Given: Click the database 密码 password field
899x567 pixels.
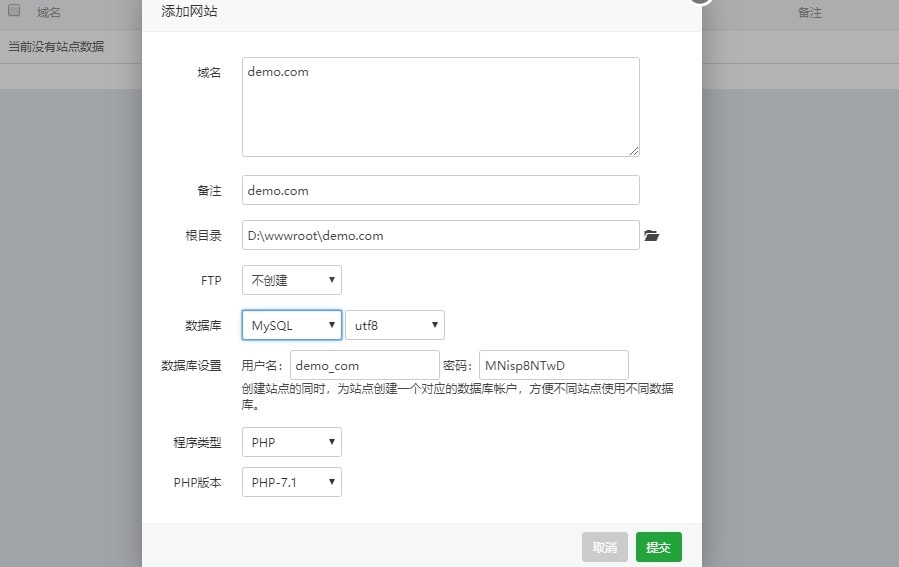Looking at the screenshot, I should tap(553, 365).
